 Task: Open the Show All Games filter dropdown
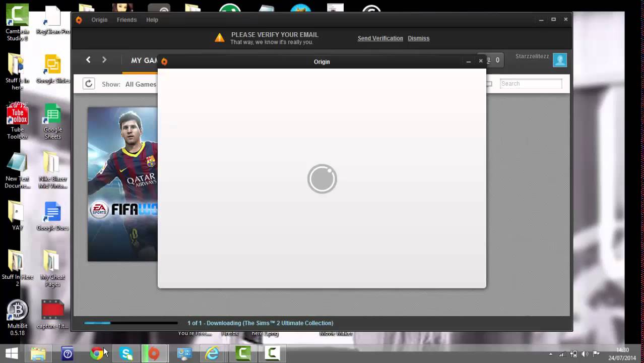tap(141, 84)
